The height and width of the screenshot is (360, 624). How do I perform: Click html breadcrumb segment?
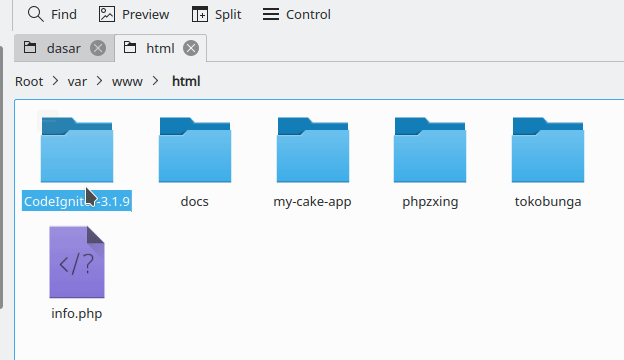[x=186, y=82]
